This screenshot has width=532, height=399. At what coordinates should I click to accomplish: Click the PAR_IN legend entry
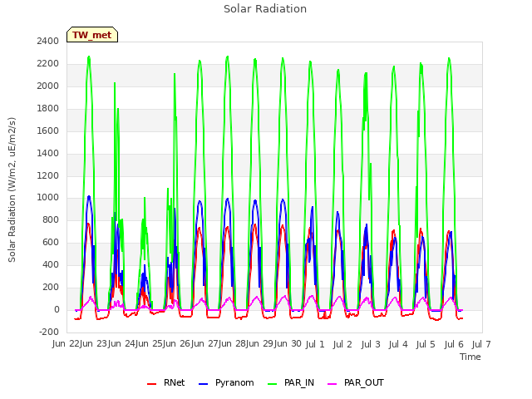click(x=291, y=382)
